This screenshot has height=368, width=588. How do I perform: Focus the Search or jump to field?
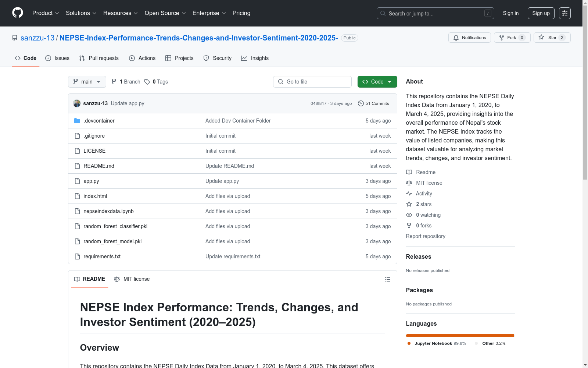tap(435, 13)
